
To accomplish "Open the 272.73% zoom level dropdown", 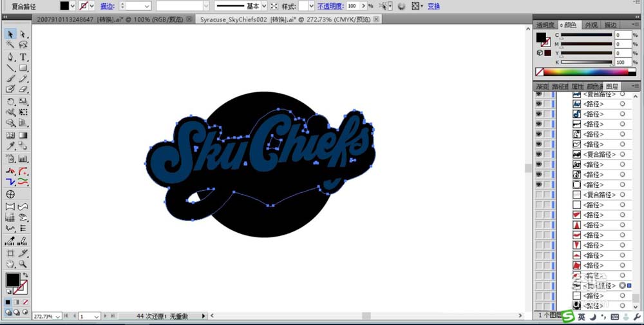I will click(x=57, y=317).
